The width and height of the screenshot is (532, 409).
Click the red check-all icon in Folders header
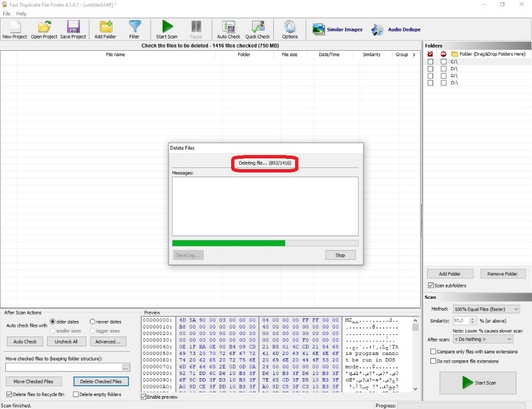(x=430, y=54)
